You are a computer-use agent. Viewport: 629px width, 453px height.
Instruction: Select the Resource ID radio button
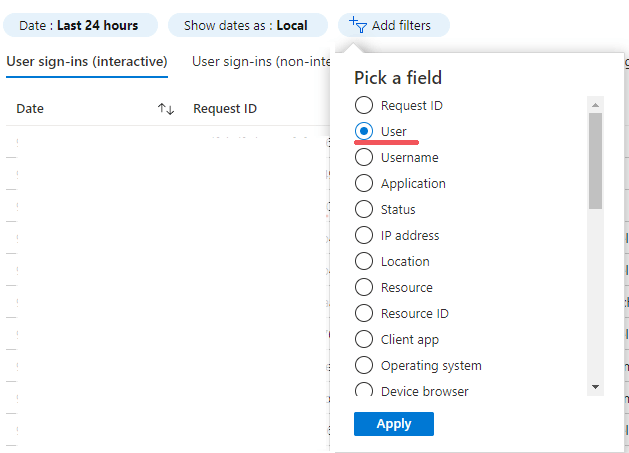(x=364, y=313)
